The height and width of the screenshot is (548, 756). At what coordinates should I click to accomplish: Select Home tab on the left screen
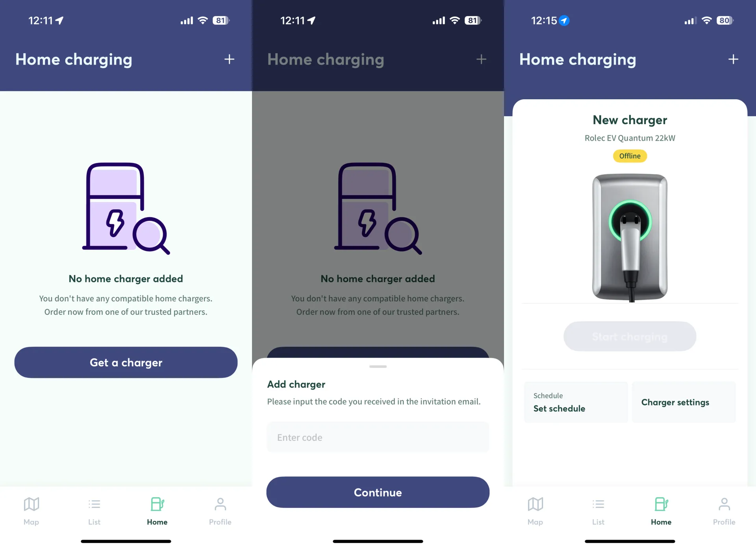tap(157, 511)
